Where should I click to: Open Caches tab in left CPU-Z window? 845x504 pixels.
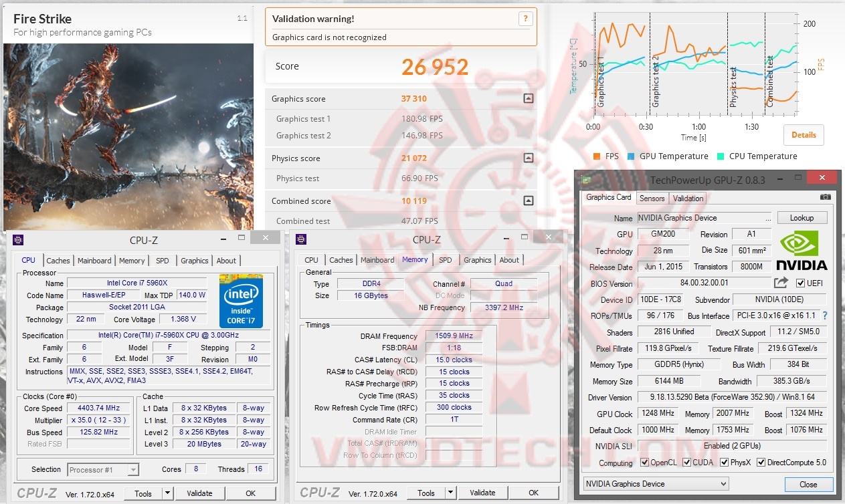pos(58,261)
